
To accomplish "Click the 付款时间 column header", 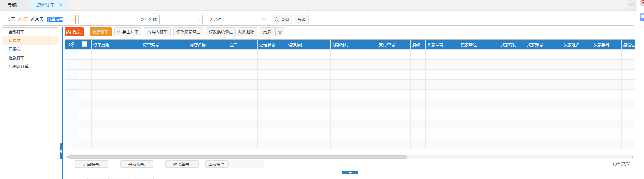I will click(x=354, y=45).
